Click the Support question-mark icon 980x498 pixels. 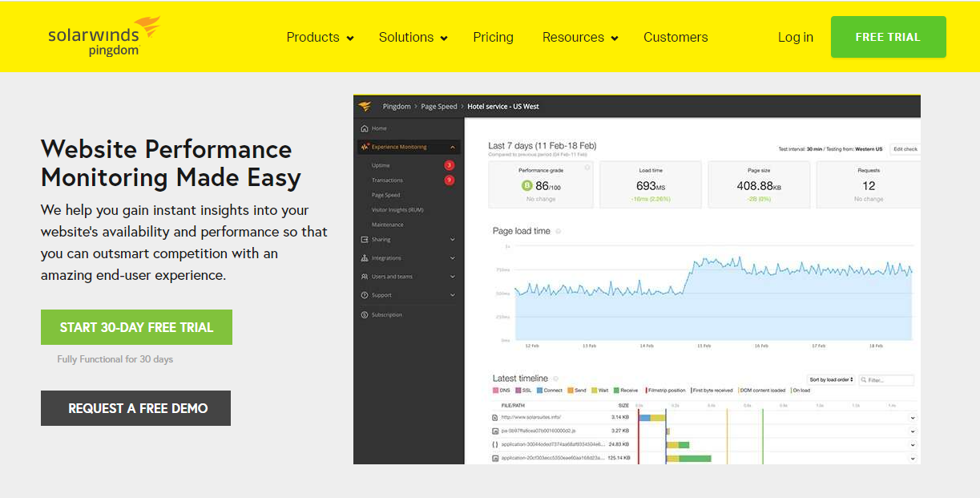tap(365, 295)
